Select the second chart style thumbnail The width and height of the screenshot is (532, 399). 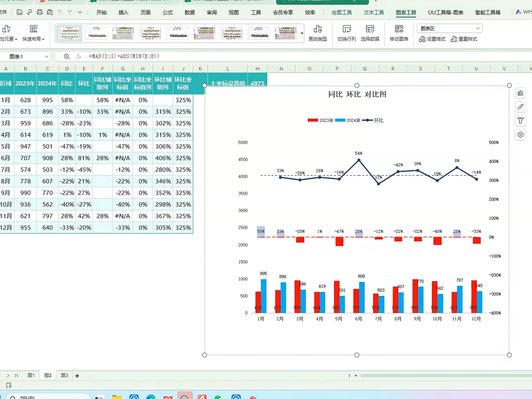(x=96, y=33)
